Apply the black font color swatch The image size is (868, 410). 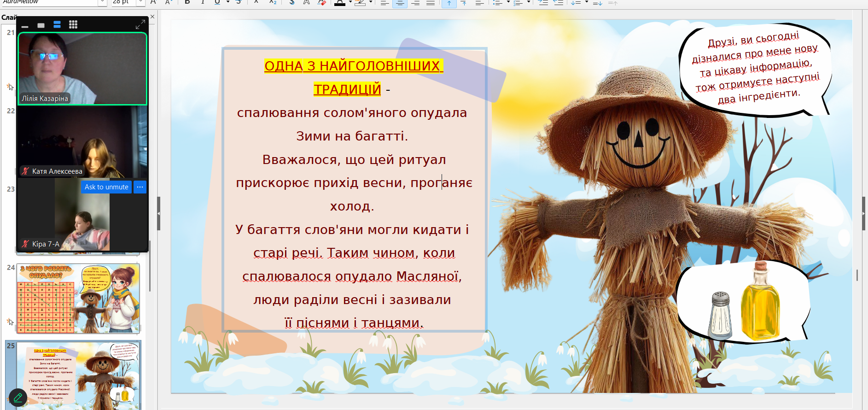pyautogui.click(x=340, y=2)
